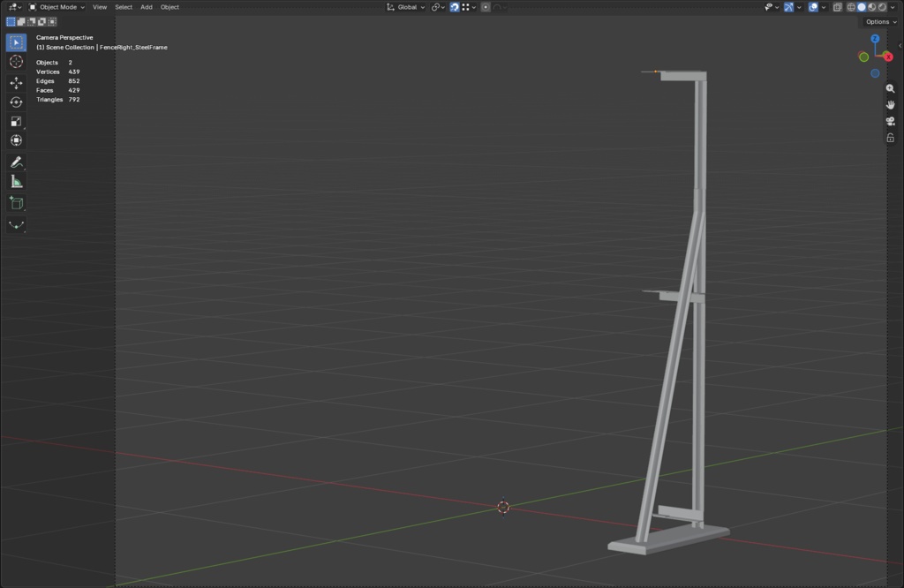Screen dimensions: 904x588
Task: Click the Zoom view magnifier icon
Action: (x=890, y=89)
